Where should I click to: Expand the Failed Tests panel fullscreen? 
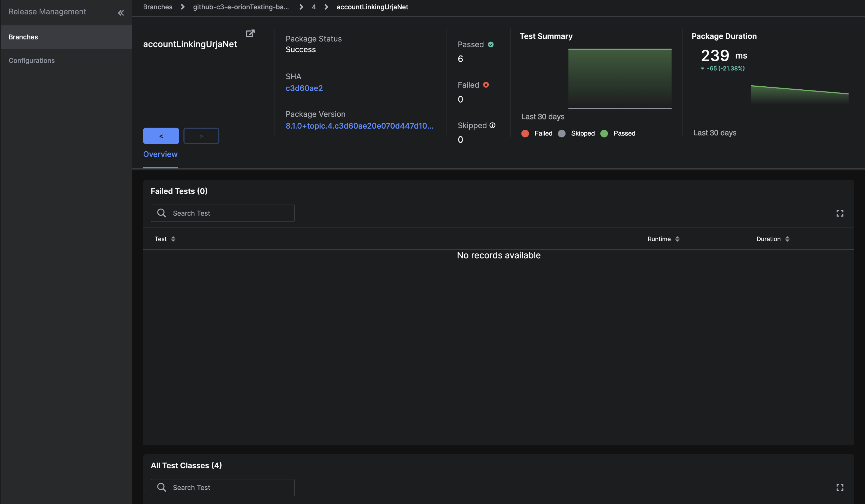pos(840,213)
